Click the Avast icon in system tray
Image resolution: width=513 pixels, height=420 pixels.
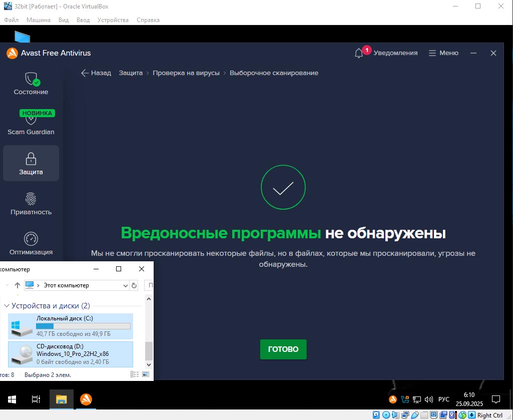click(x=393, y=399)
